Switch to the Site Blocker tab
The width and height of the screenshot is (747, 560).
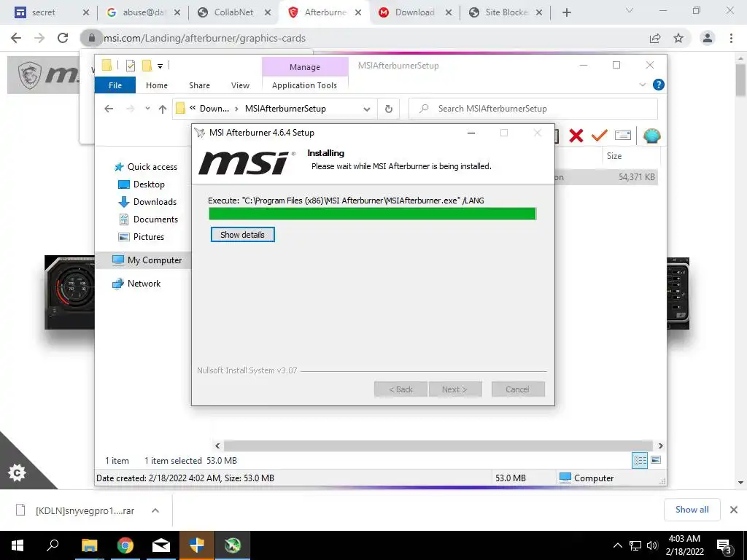[x=506, y=12]
